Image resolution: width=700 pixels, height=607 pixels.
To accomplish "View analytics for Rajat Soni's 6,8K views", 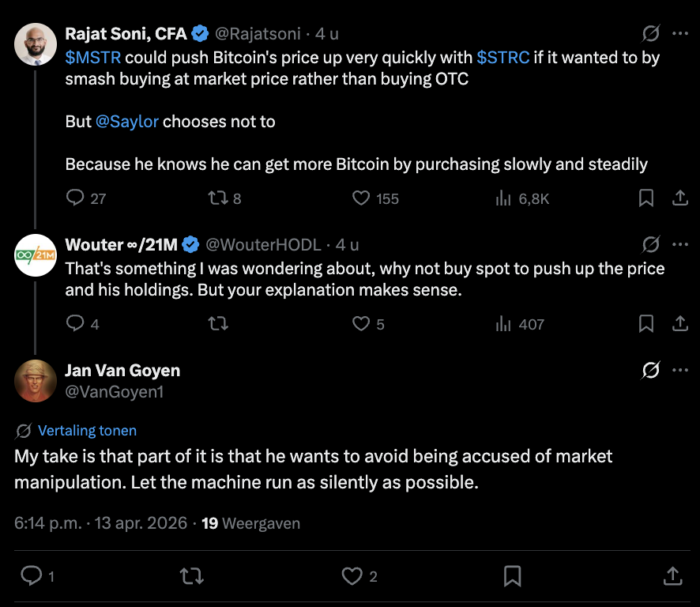I will point(503,198).
